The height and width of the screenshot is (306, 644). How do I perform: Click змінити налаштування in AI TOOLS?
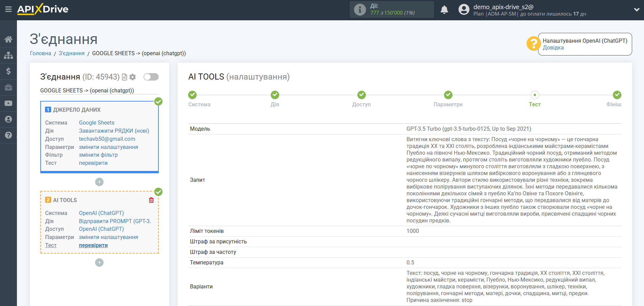109,237
